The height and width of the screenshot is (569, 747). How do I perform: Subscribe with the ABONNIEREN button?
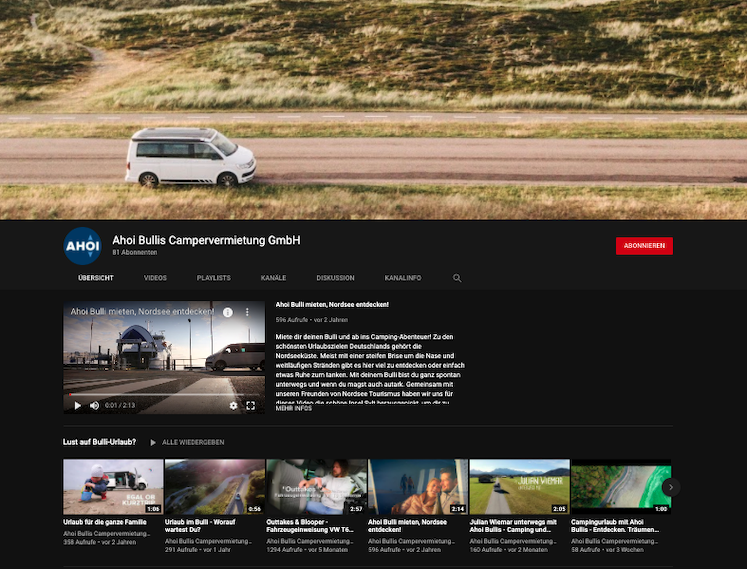click(644, 246)
